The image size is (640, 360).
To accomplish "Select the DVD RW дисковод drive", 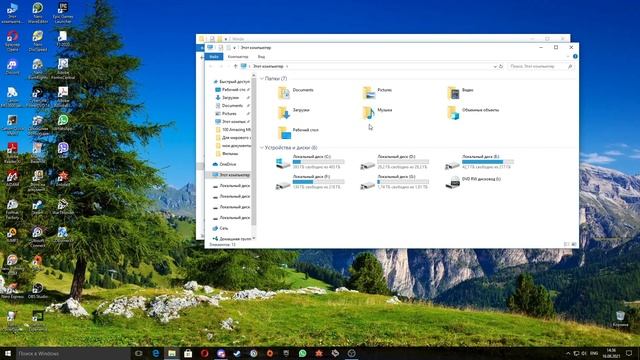I will (473, 182).
